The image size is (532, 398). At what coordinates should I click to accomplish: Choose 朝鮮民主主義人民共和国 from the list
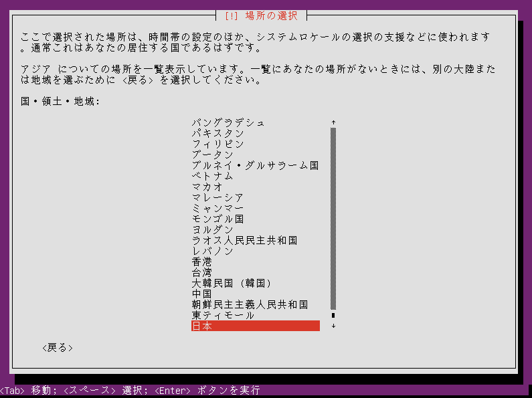[x=256, y=304]
